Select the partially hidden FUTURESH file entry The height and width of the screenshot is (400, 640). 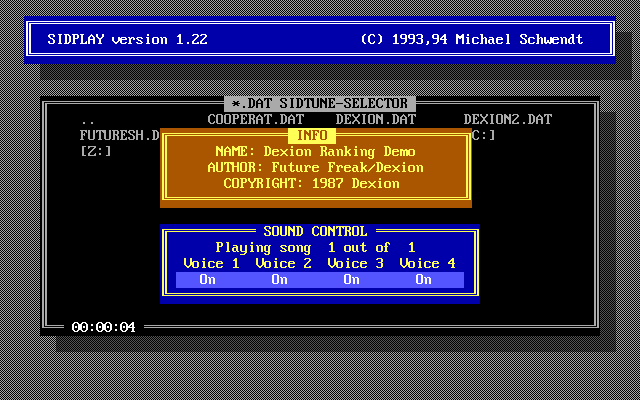(120, 135)
